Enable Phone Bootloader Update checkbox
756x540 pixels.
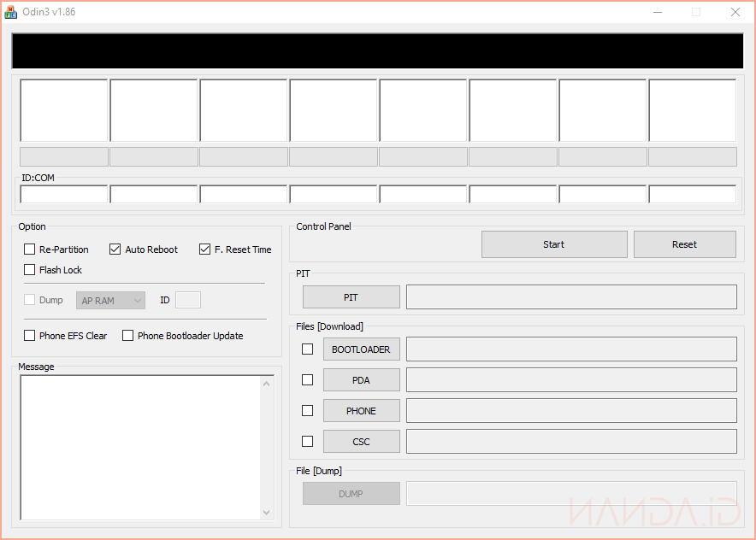click(x=128, y=336)
